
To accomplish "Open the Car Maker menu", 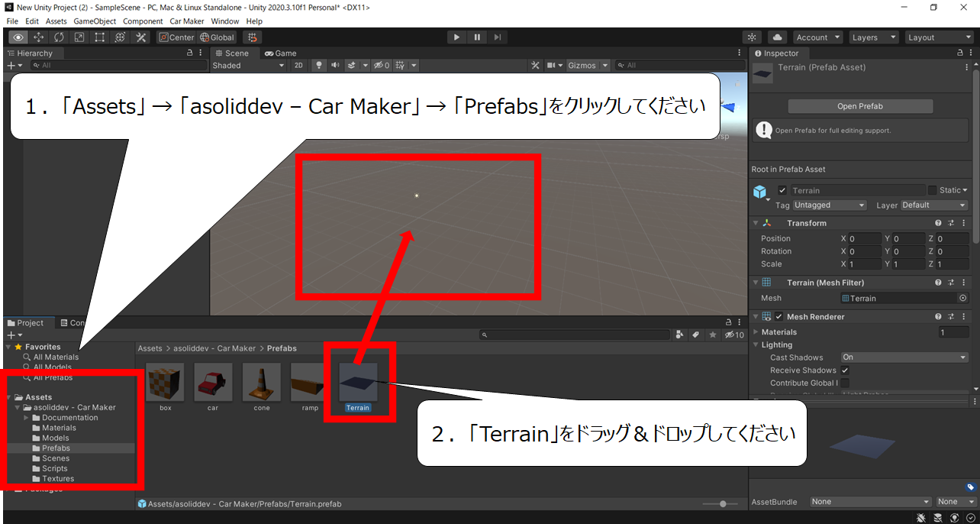I will tap(187, 21).
